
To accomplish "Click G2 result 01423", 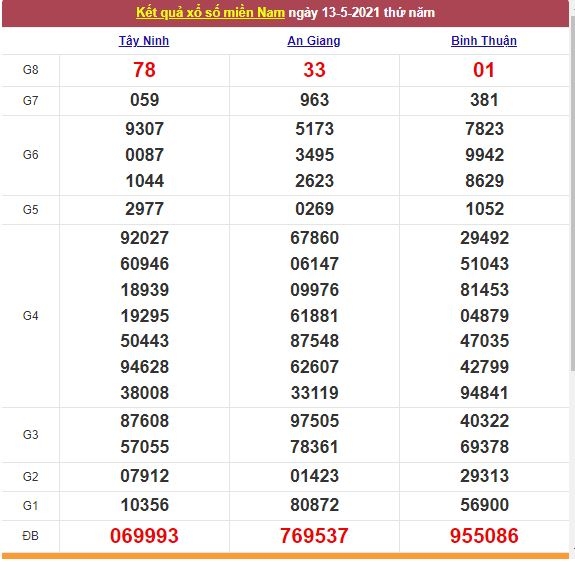I will (x=314, y=476).
